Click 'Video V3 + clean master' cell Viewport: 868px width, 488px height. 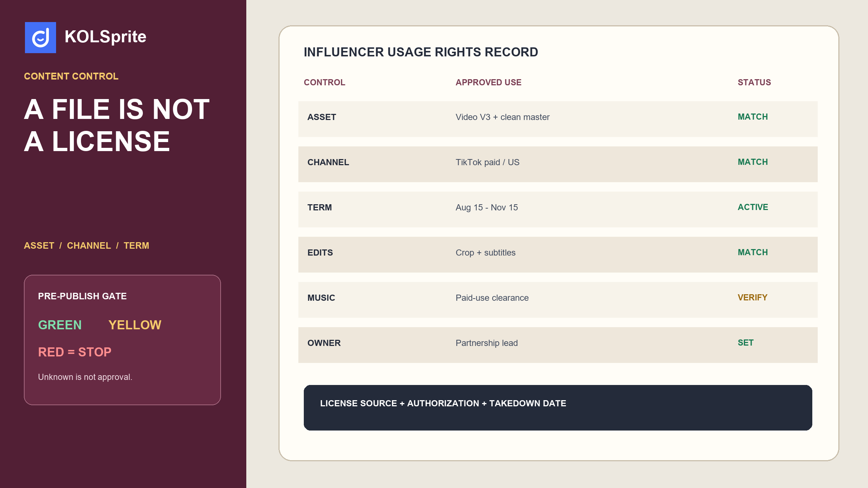[503, 117]
